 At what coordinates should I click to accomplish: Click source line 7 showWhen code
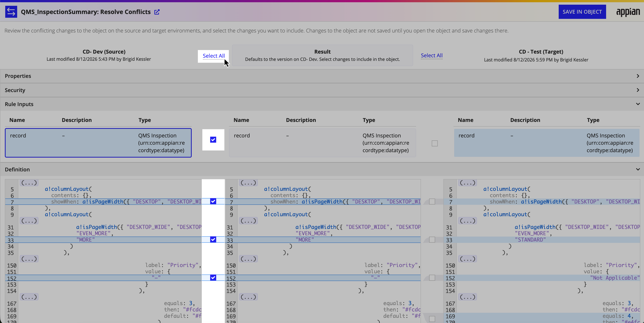[x=126, y=201]
